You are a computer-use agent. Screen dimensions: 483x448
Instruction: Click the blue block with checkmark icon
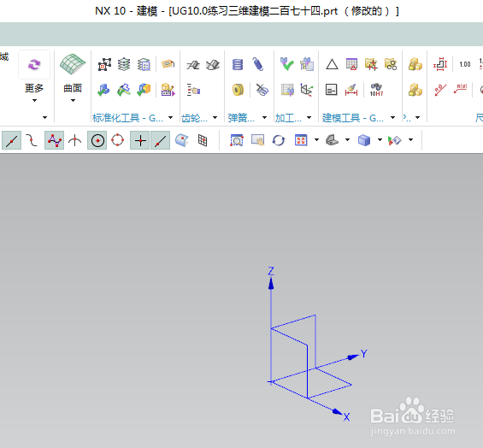103,90
